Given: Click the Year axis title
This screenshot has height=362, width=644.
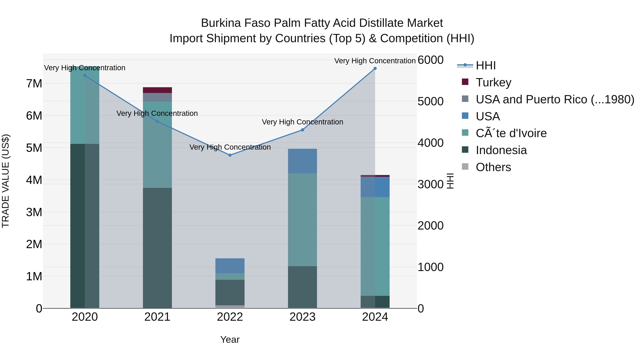Looking at the screenshot, I should pyautogui.click(x=230, y=339).
